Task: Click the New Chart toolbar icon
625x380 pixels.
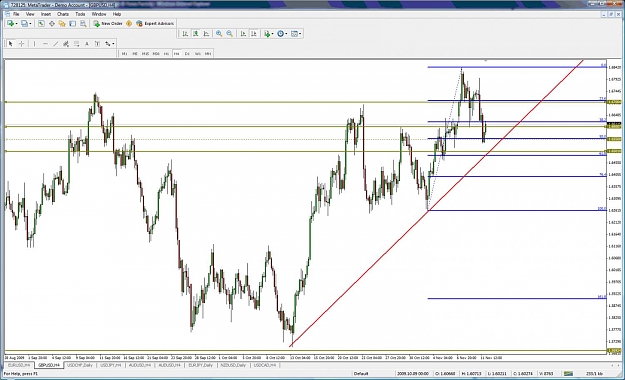Action: coord(10,24)
